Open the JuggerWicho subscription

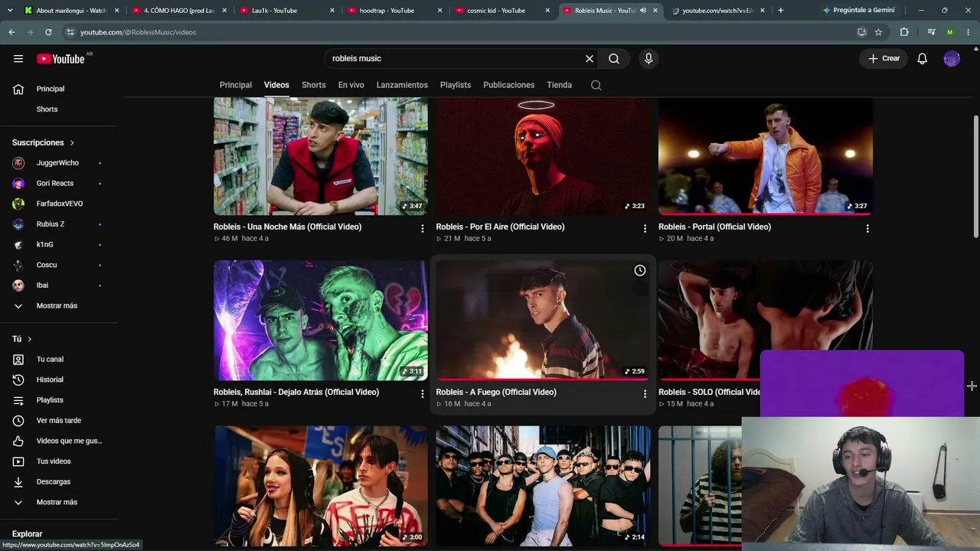59,163
